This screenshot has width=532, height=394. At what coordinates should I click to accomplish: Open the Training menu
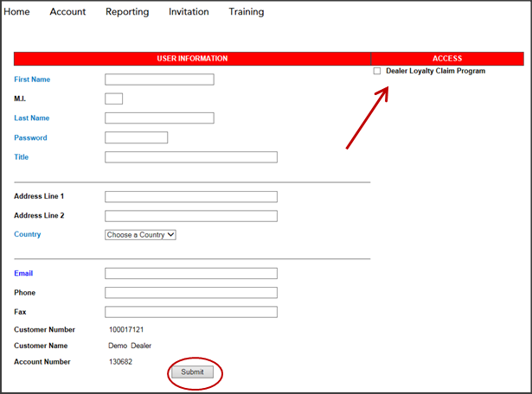(x=247, y=12)
